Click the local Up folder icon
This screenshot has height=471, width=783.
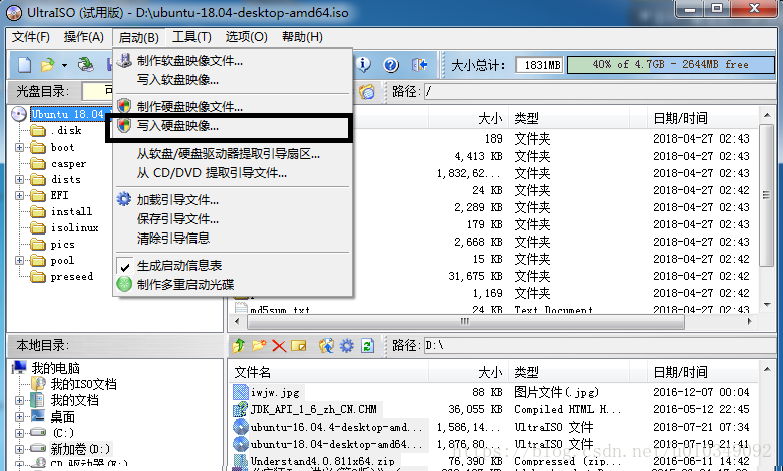coord(239,346)
